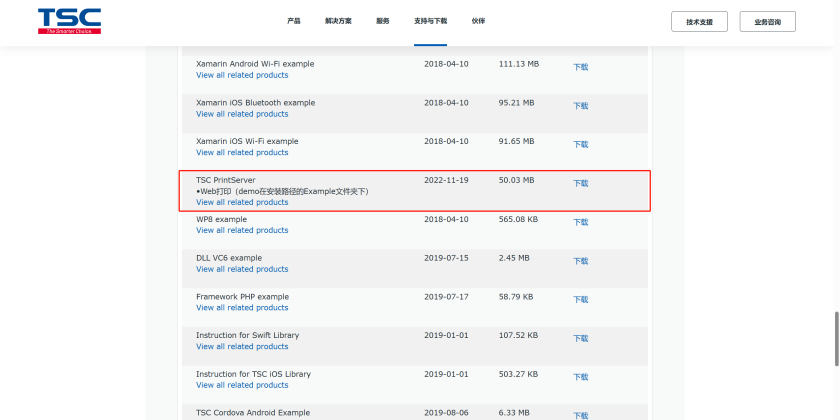The image size is (840, 420).
Task: Click the TSC PrintServer title text
Action: tap(226, 181)
